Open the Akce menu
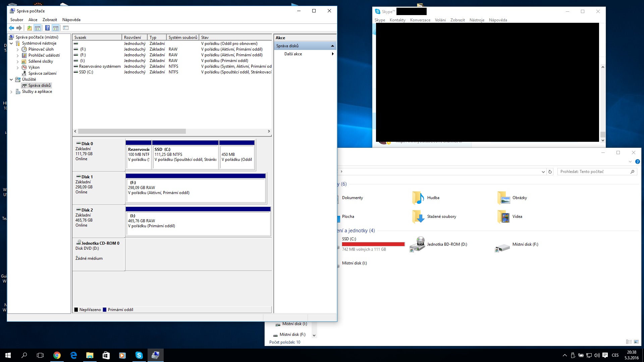Screen dimensions: 644x362 pyautogui.click(x=33, y=20)
